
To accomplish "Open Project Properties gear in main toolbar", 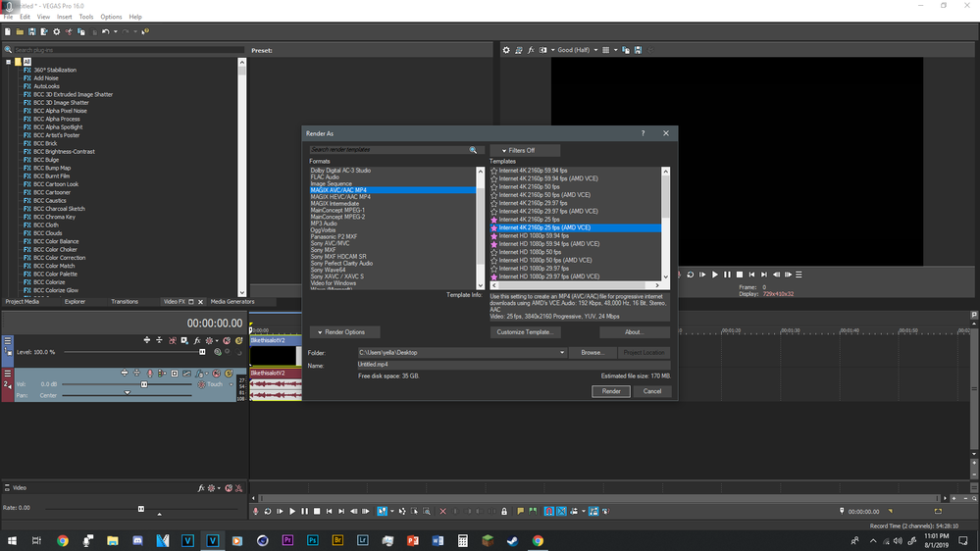I will (56, 31).
